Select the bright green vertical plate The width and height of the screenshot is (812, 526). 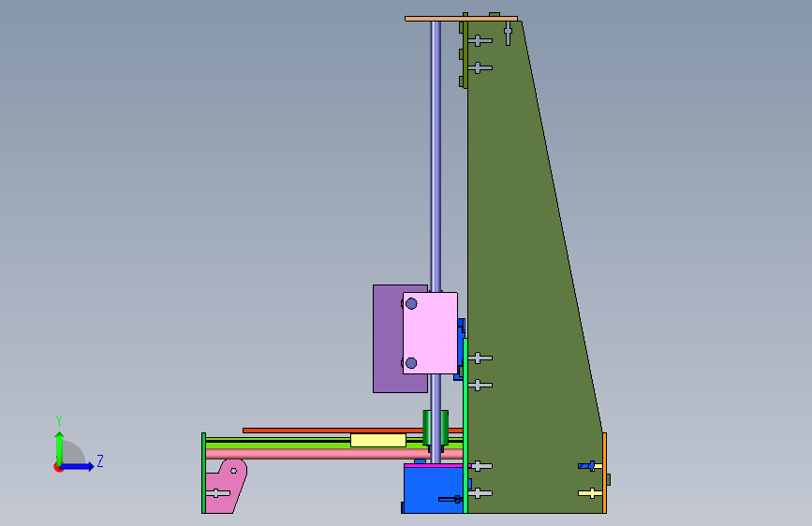pyautogui.click(x=465, y=426)
